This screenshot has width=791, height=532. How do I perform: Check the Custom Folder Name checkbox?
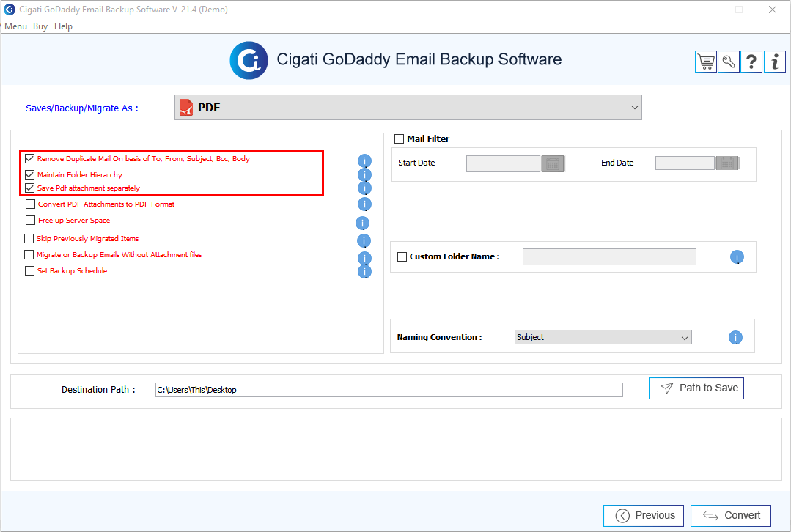coord(402,256)
